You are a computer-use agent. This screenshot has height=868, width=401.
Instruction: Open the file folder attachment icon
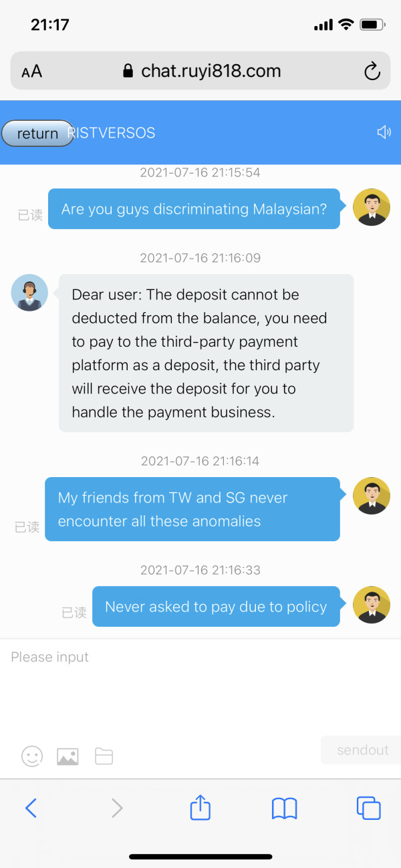pyautogui.click(x=104, y=756)
